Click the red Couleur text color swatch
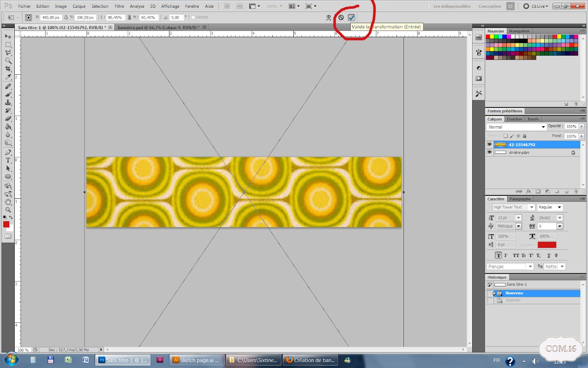 pos(547,245)
